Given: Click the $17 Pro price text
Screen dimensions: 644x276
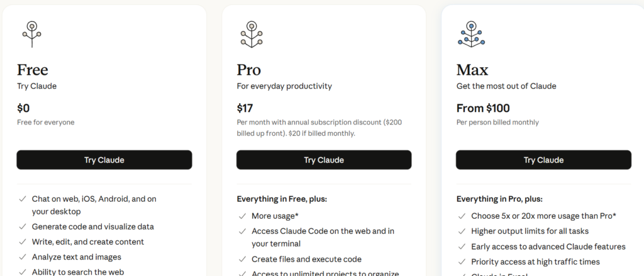Looking at the screenshot, I should click(245, 108).
